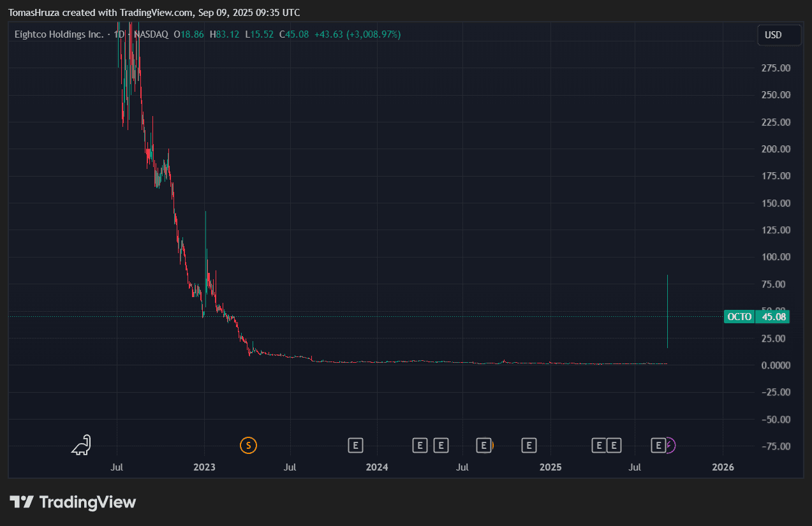Click the 0.0000 price axis level
This screenshot has height=526, width=812.
pos(776,365)
